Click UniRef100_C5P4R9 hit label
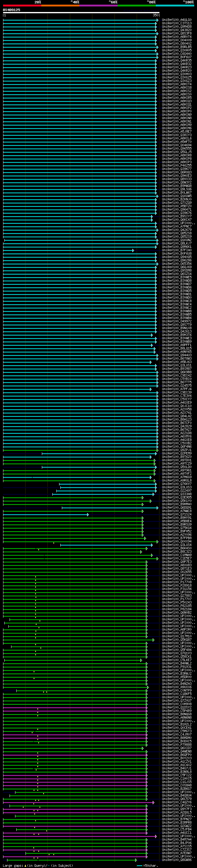The height and width of the screenshot is (868, 197). pos(177,711)
